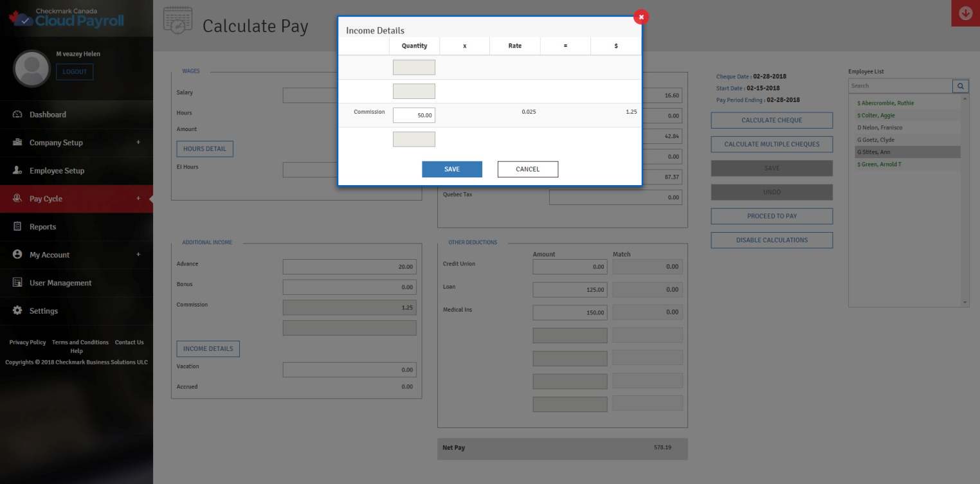This screenshot has width=980, height=484.
Task: Click the Settings gear icon
Action: (17, 311)
